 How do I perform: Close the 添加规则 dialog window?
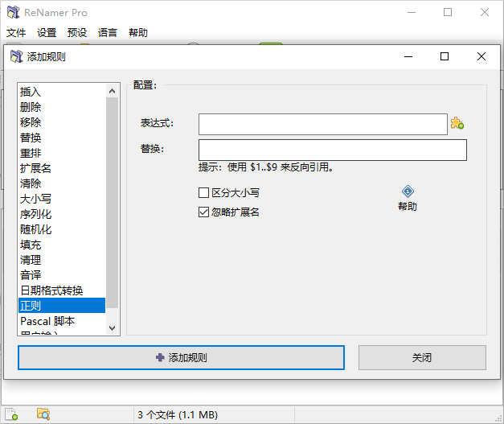[x=481, y=56]
